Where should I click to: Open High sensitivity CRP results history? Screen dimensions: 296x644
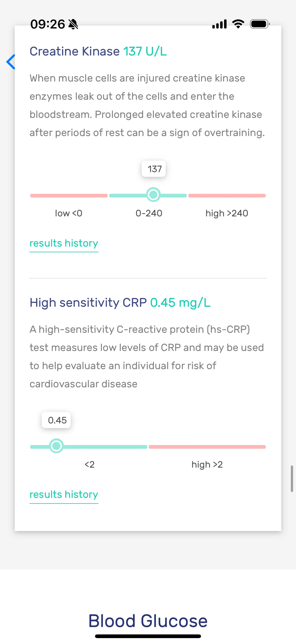tap(64, 494)
